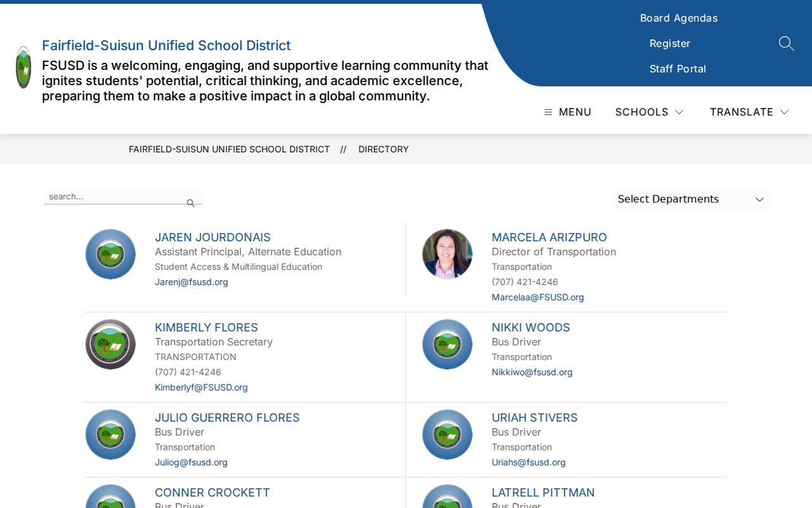
Task: Click Jaren Jourdonais avatar badge
Action: (110, 254)
